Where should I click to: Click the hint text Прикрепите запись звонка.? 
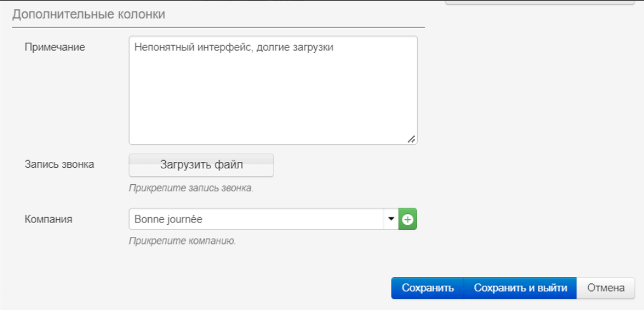coord(191,189)
